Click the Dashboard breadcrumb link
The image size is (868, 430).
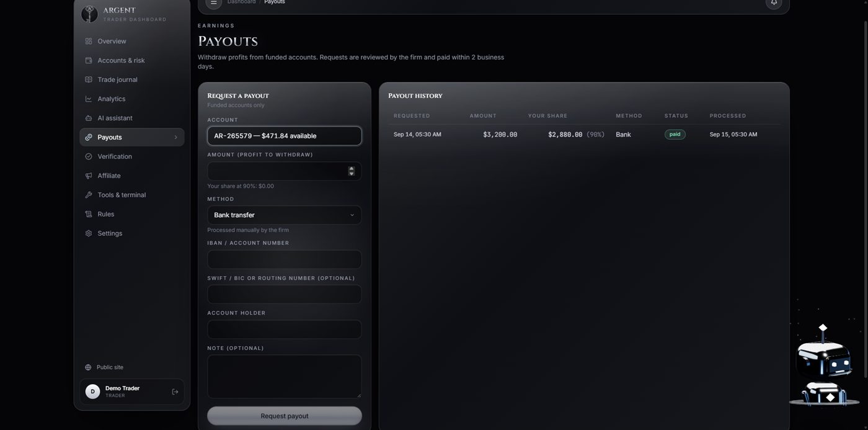pyautogui.click(x=241, y=2)
